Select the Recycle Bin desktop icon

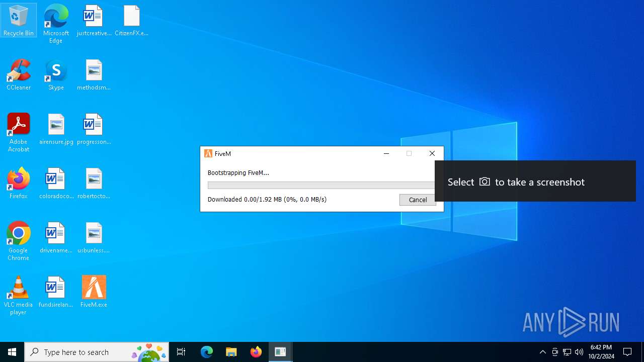point(19,21)
